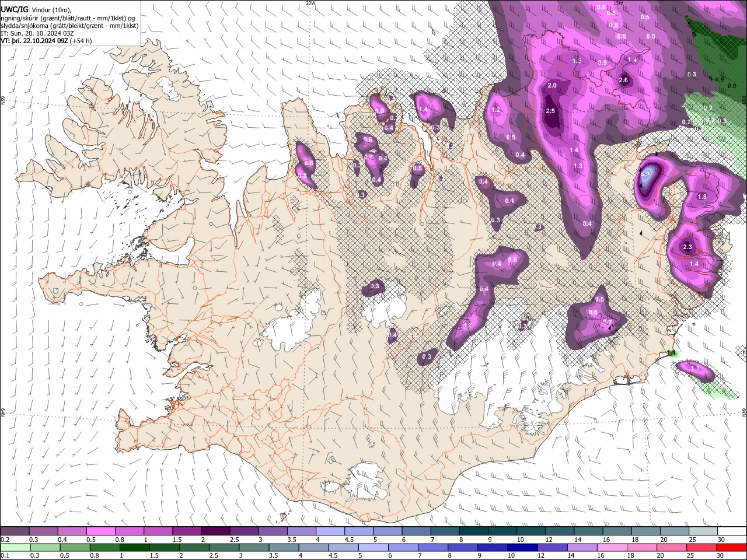This screenshot has width=747, height=560.
Task: Click the 1.3 precipitation value on the map
Action: tap(578, 166)
